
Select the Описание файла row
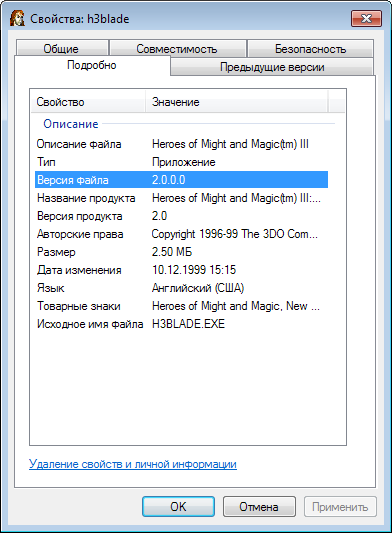[x=182, y=144]
